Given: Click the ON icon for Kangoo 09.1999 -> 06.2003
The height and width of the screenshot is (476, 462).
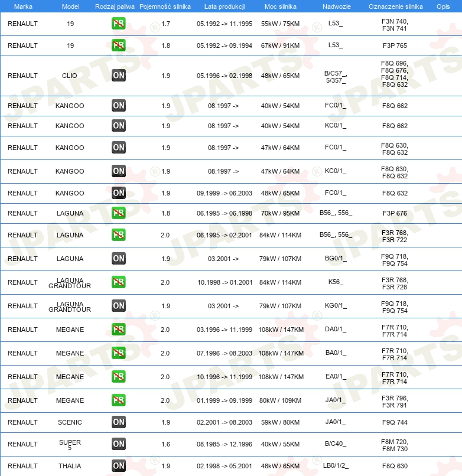Looking at the screenshot, I should coord(118,193).
